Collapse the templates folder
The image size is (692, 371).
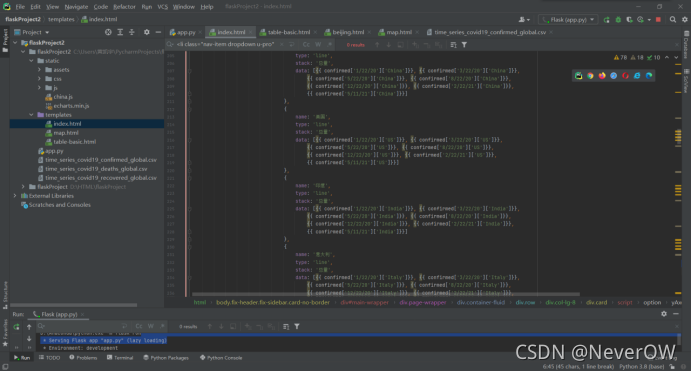click(x=32, y=115)
